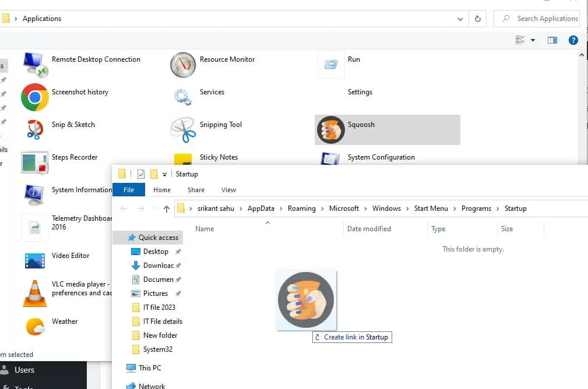Expand the Applications address bar history dropdown
Viewport: 588px width, 389px height.
tap(460, 19)
